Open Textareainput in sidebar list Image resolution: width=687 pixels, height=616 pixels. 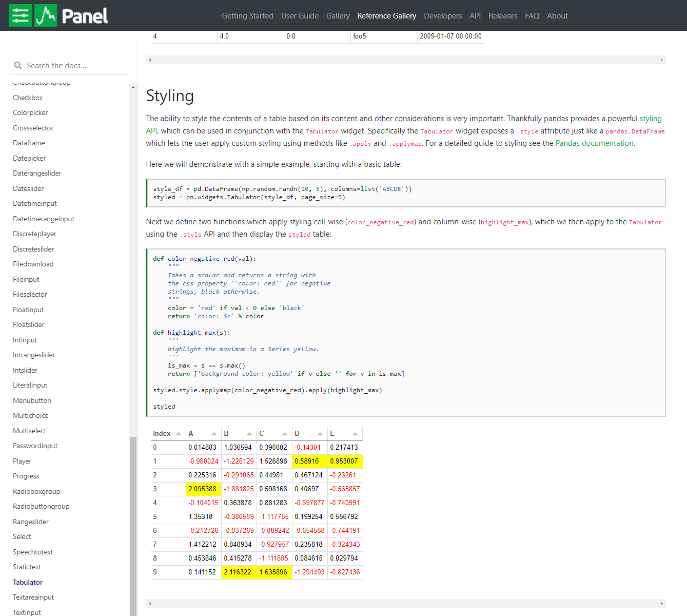[x=33, y=597]
